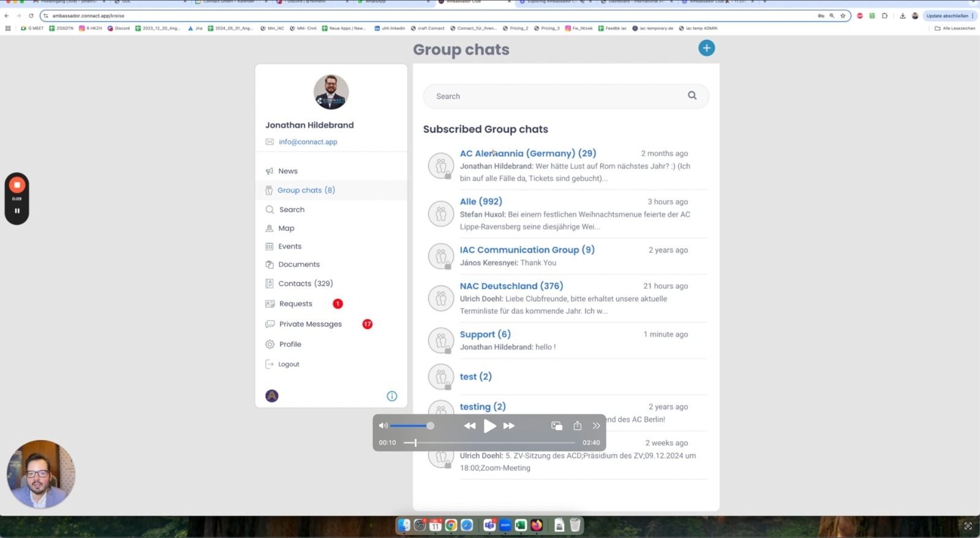Open Map in the sidebar
Screen dimensions: 980x538
point(286,228)
